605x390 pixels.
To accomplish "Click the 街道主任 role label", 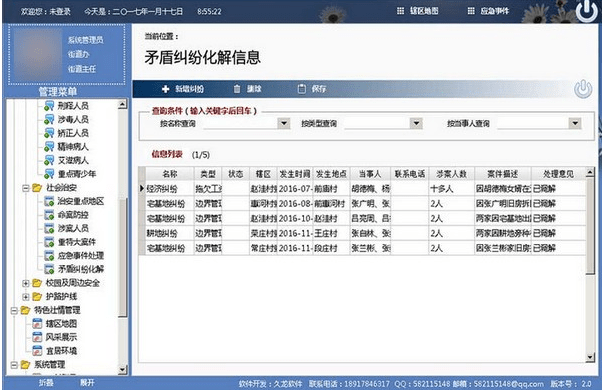I will [82, 69].
